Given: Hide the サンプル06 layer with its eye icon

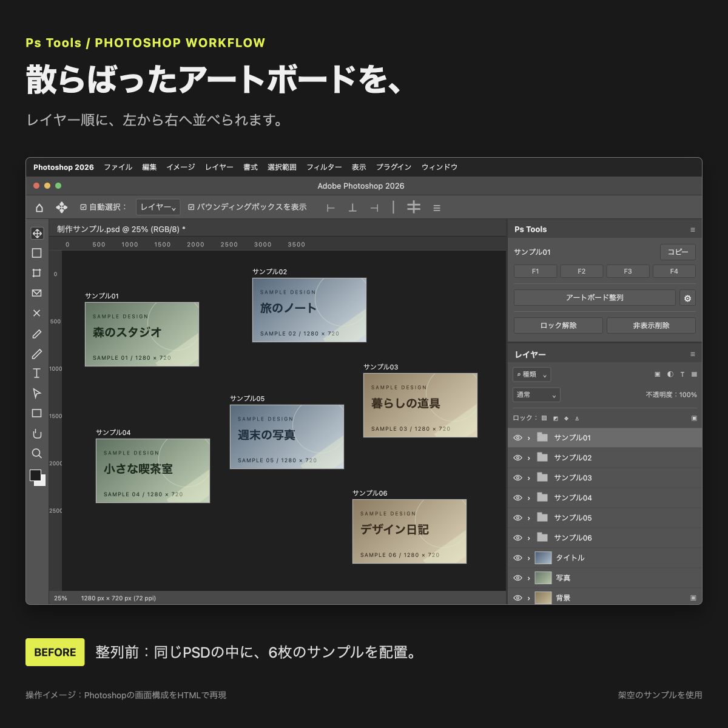Looking at the screenshot, I should coord(517,538).
